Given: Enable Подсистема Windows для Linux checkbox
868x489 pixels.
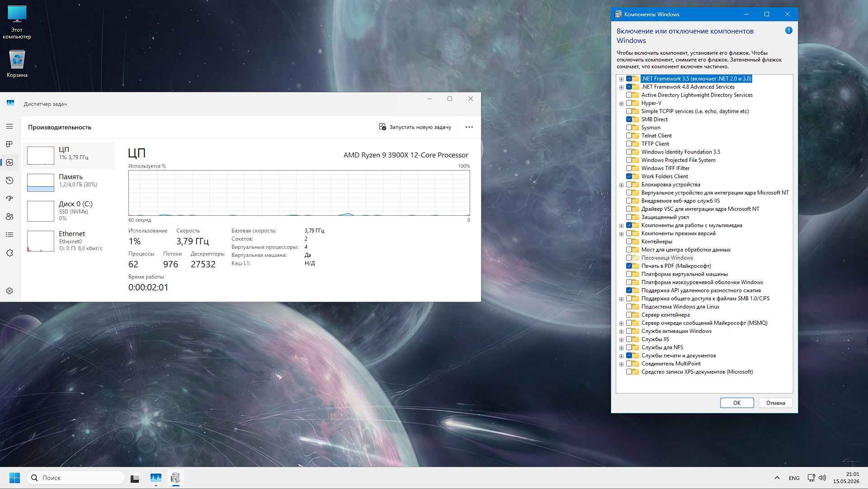Looking at the screenshot, I should point(629,307).
